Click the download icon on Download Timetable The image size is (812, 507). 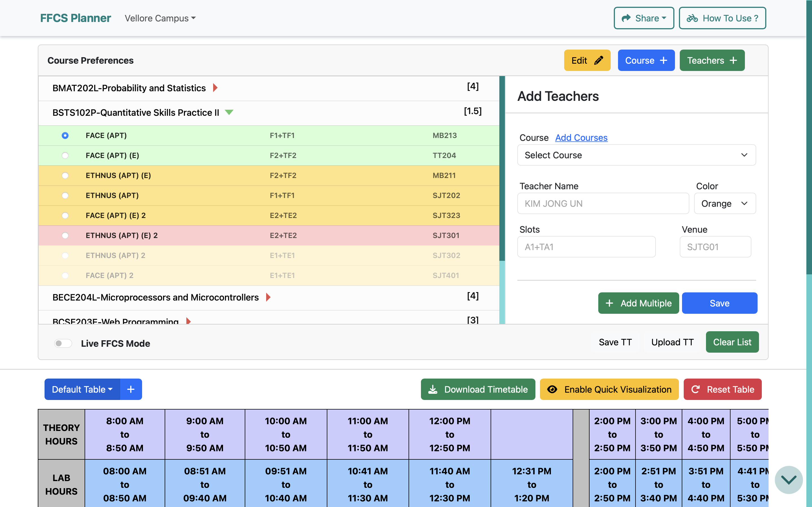coord(433,389)
